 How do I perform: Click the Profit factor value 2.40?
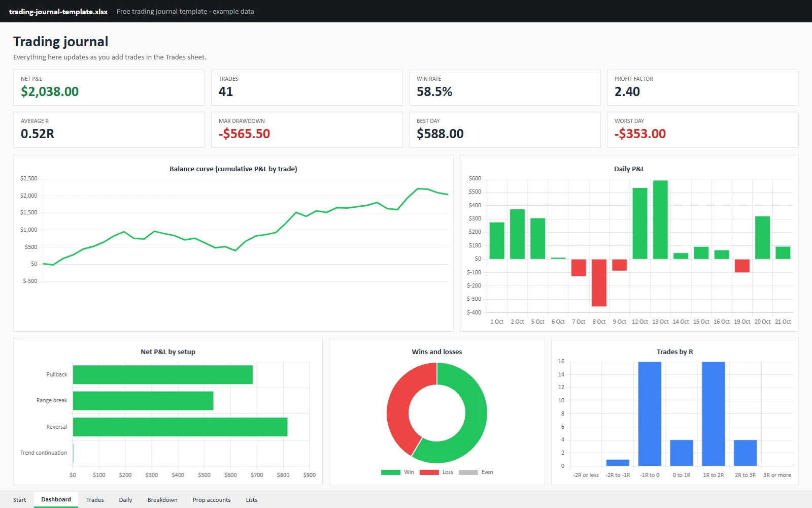coord(627,92)
